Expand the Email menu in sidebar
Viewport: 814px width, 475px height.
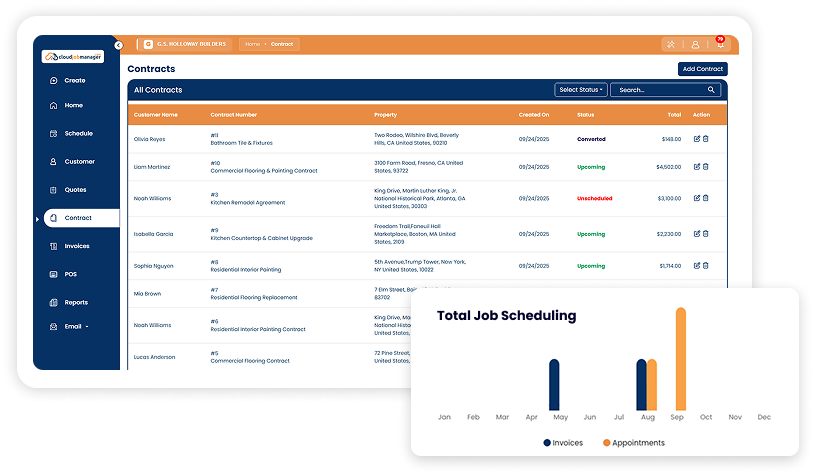coord(76,326)
